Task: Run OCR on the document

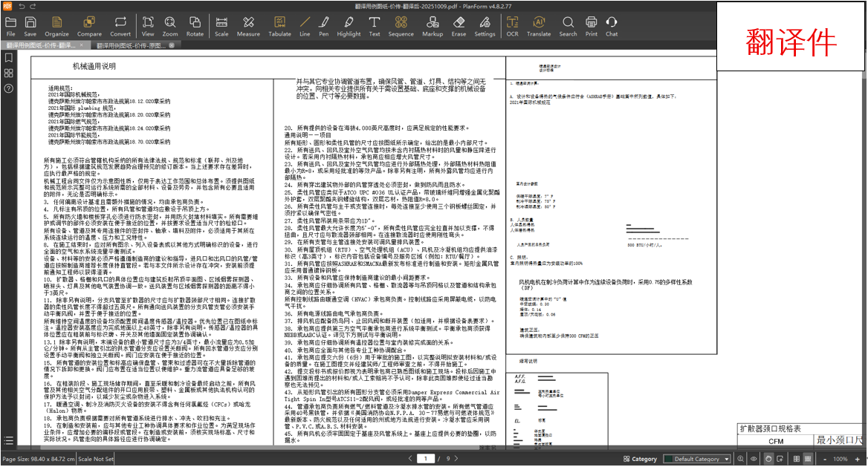Action: click(512, 27)
